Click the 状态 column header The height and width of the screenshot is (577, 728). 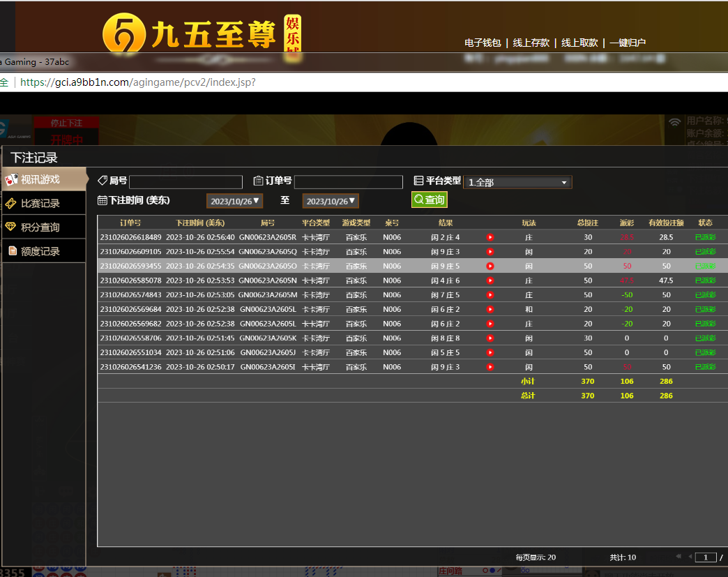click(705, 223)
